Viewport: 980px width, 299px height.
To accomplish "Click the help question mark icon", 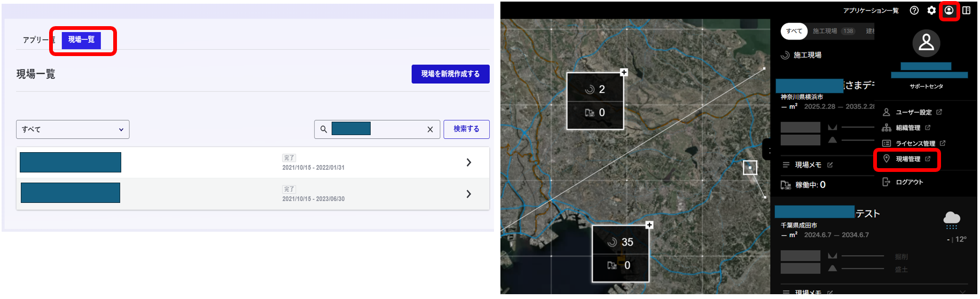I will click(914, 10).
